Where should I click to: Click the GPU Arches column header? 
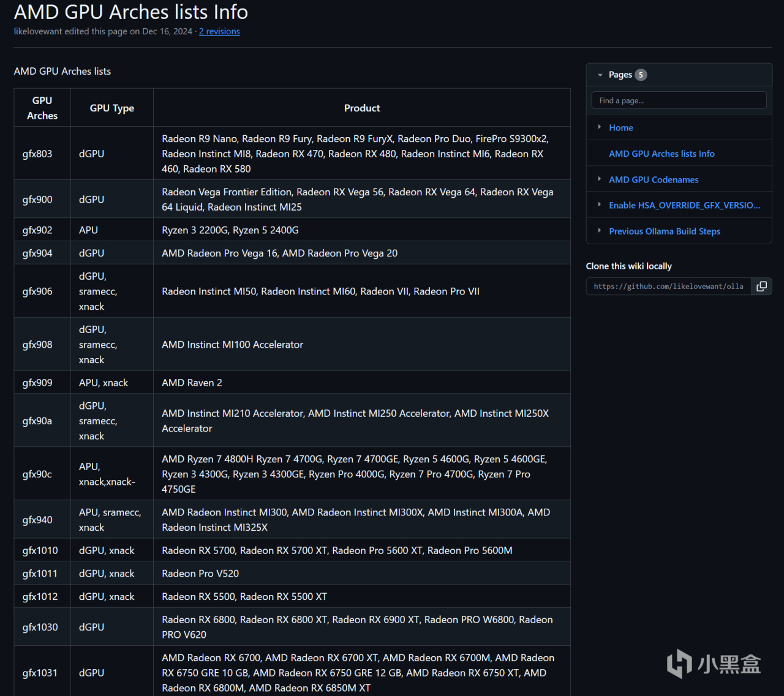point(42,108)
